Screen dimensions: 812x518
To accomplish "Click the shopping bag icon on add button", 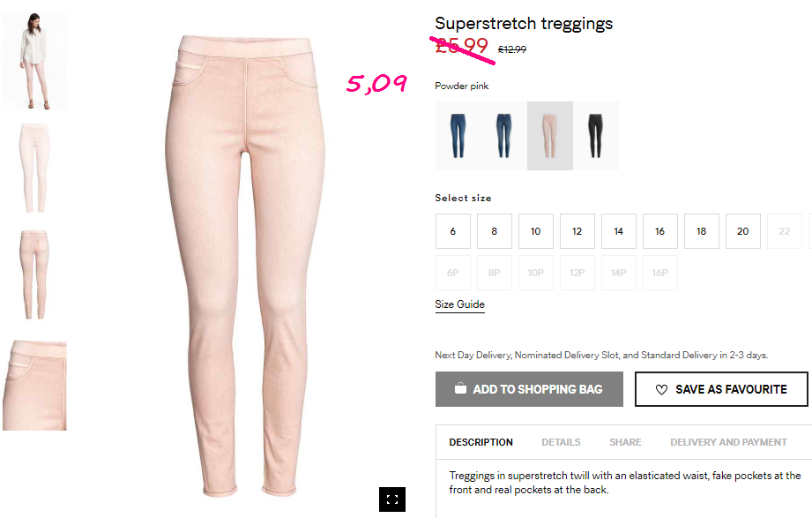I will (460, 388).
